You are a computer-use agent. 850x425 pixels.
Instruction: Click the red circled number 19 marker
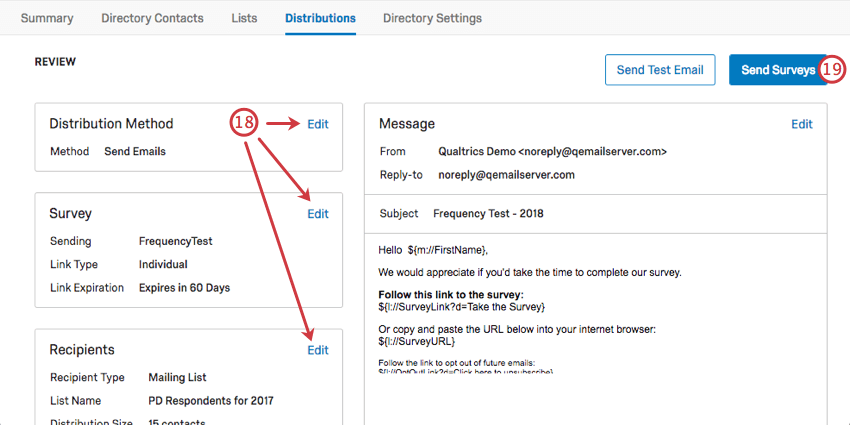832,70
